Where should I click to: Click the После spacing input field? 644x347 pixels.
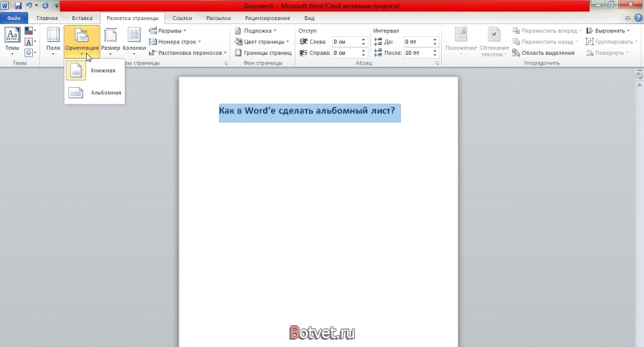[418, 53]
